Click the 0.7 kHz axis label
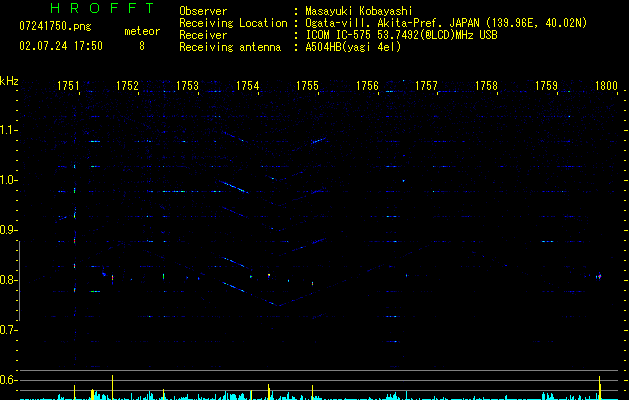 8,330
